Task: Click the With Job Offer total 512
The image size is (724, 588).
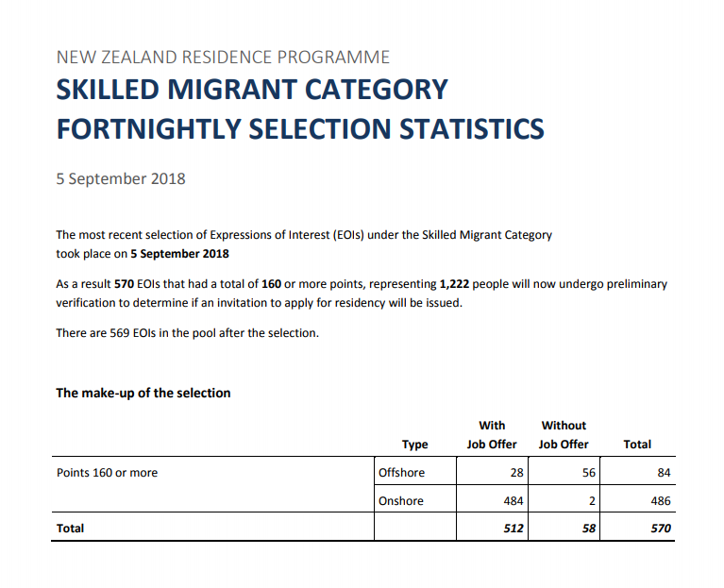Action: click(x=513, y=529)
